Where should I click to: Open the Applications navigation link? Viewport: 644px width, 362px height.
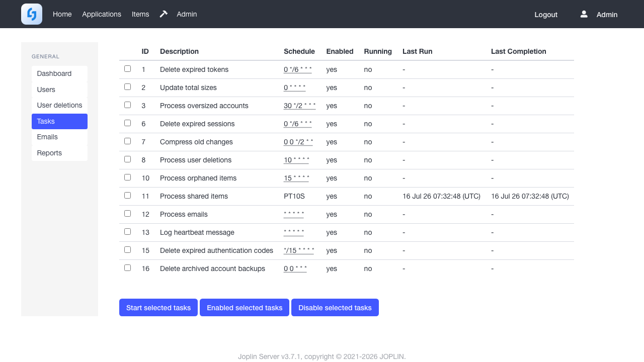(102, 14)
